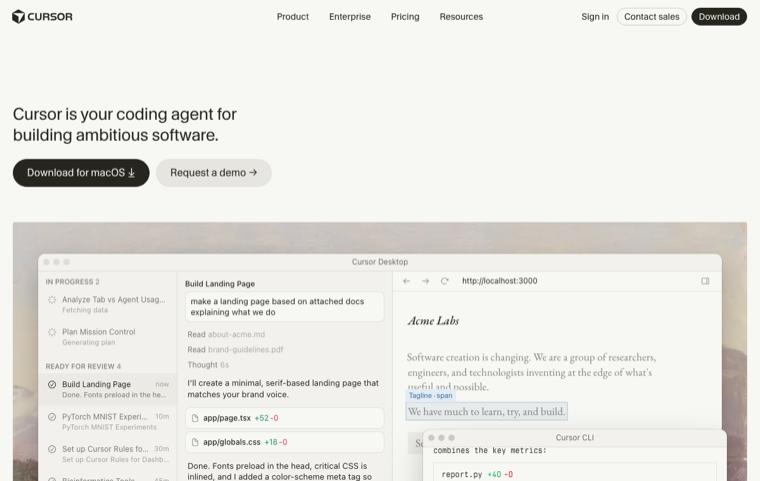Click the prompt message about landing page
Image resolution: width=760 pixels, height=481 pixels.
tap(285, 306)
